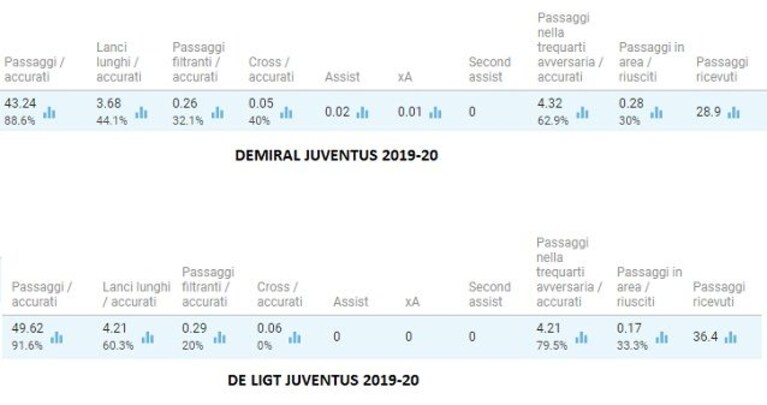Sort by Passaggi / accurati in Demiral table
This screenshot has height=405, width=767.
(x=35, y=69)
